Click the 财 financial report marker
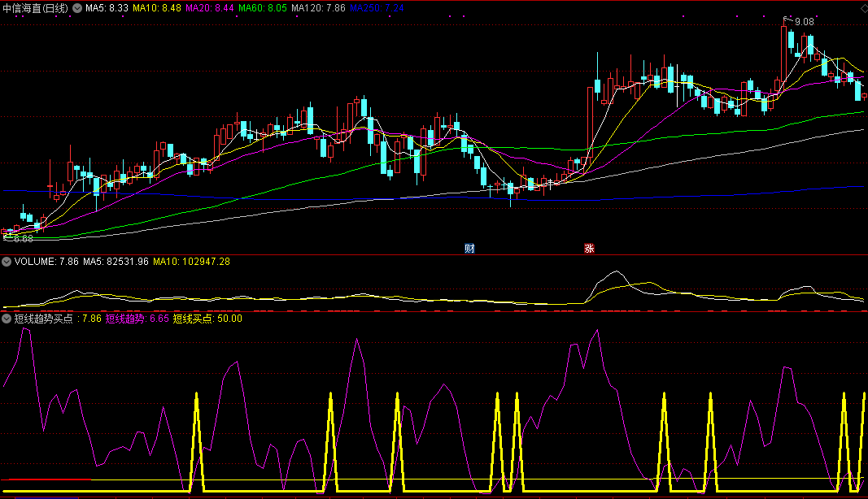The image size is (868, 499). [469, 249]
